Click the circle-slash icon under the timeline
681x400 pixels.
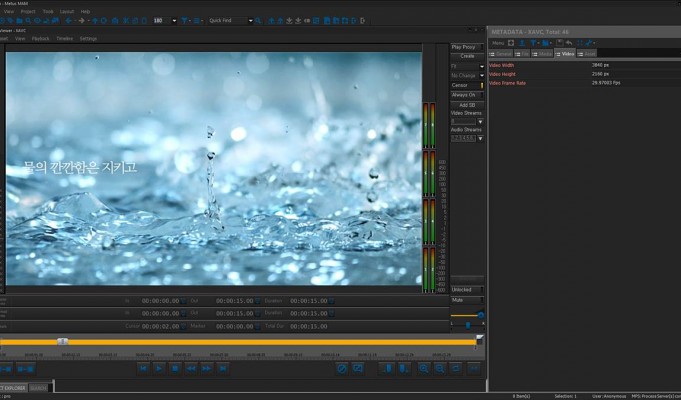point(342,369)
